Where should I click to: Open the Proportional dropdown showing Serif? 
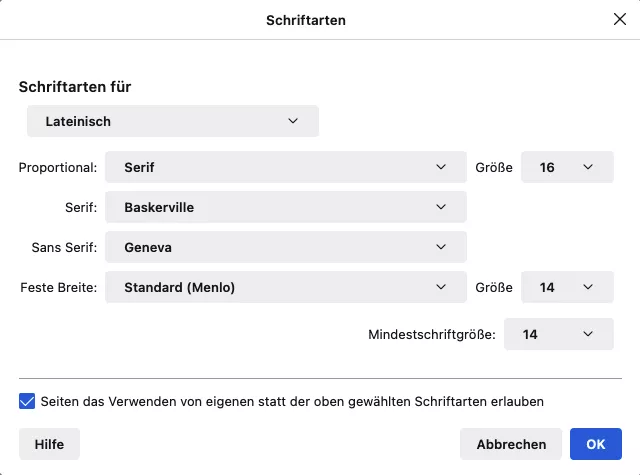pyautogui.click(x=285, y=167)
